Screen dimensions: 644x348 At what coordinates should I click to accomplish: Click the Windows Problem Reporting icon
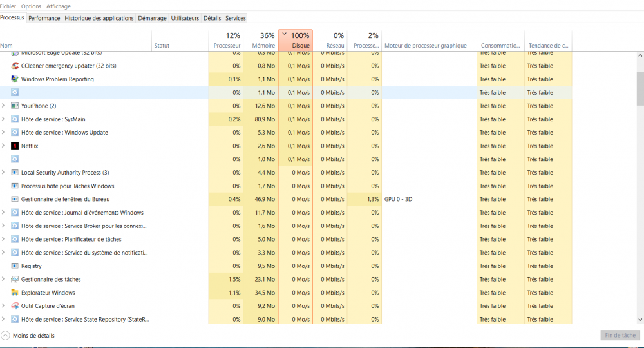[x=15, y=79]
